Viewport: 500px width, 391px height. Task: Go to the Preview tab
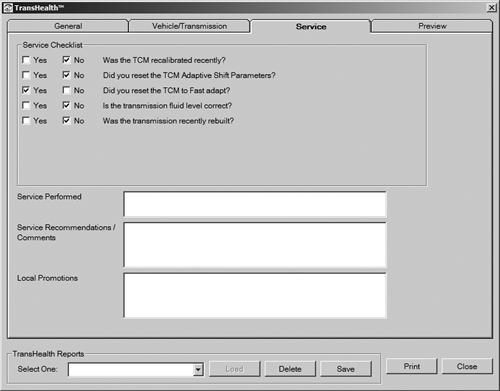coord(432,26)
